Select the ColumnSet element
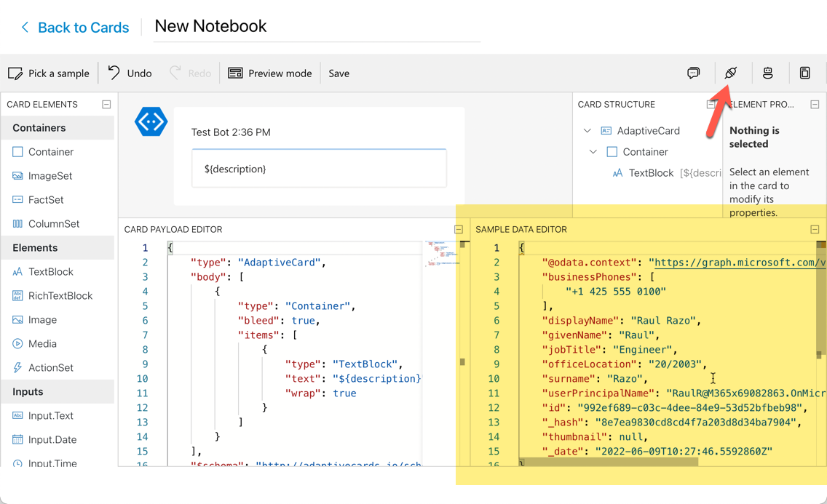The image size is (827, 504). pos(53,223)
